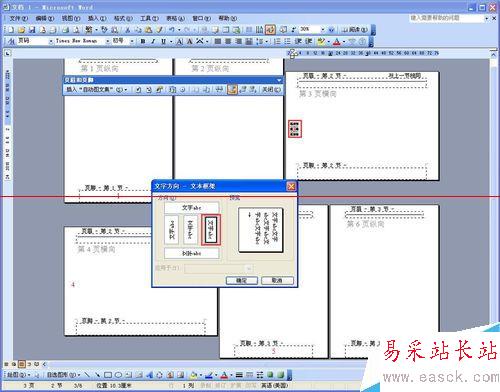
Task: Open header toolbar options arrow in title bar
Action: 279,80
